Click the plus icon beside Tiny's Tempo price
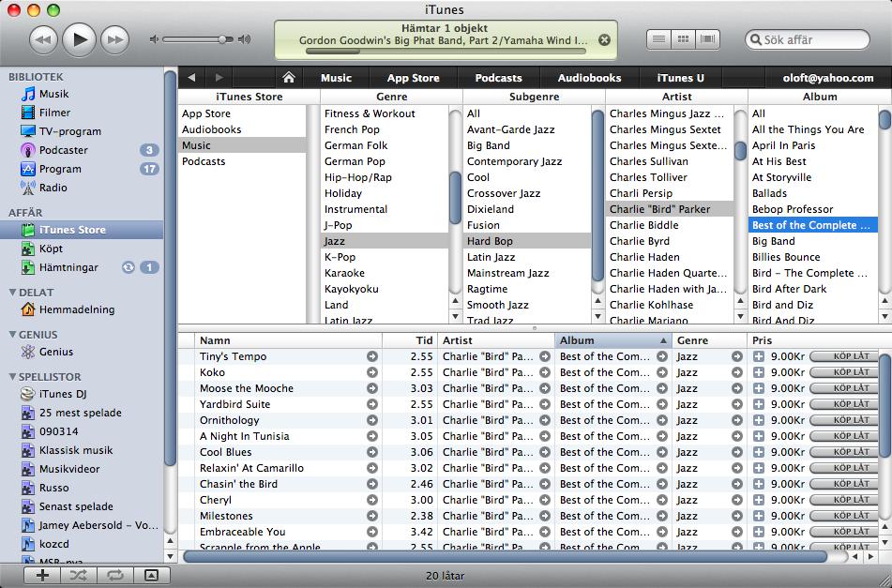 coord(758,356)
